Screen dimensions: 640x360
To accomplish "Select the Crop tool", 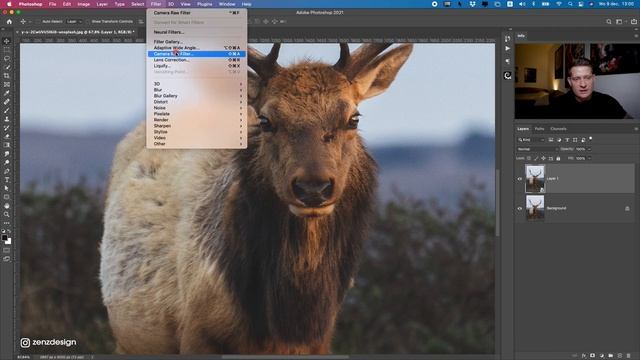I will coord(7,76).
